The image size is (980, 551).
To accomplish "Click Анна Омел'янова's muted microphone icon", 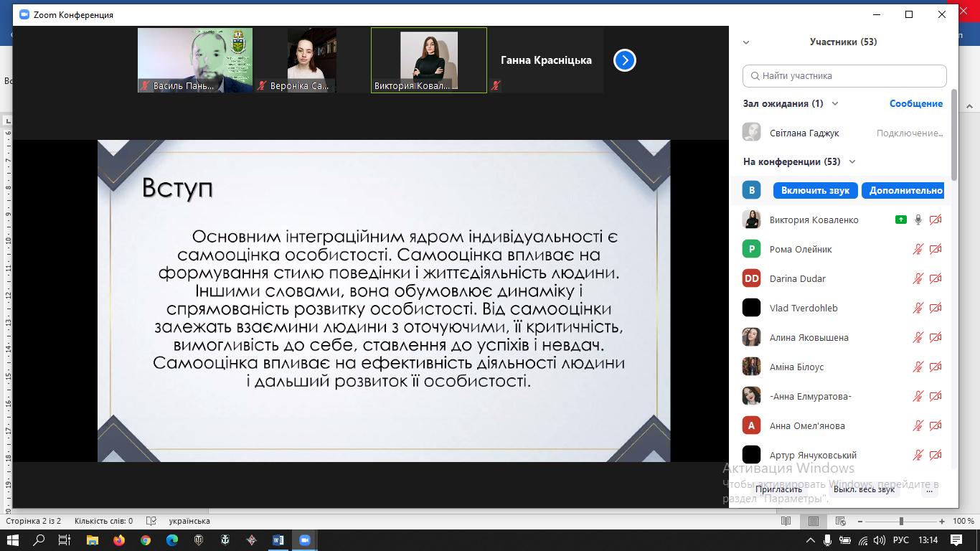I will [918, 426].
